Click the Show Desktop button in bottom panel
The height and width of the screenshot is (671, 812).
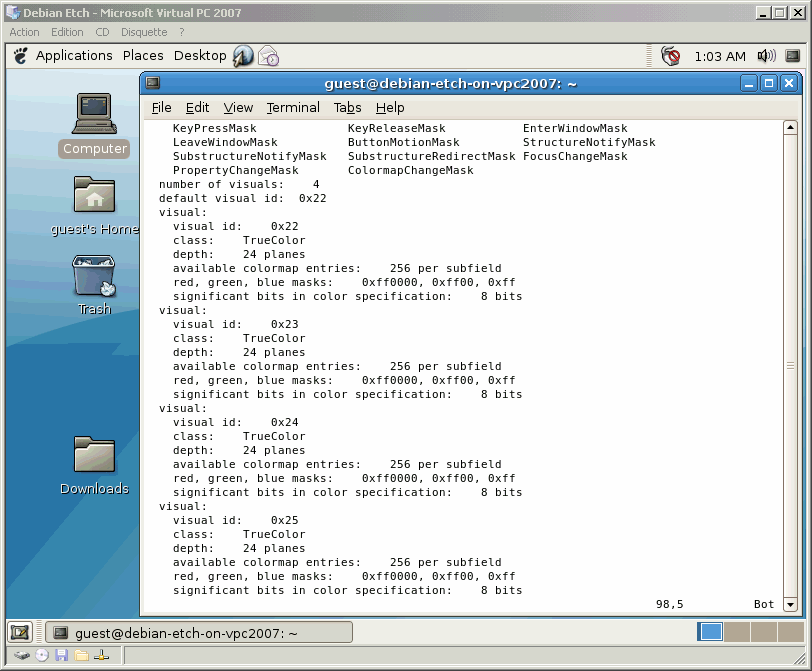point(20,632)
